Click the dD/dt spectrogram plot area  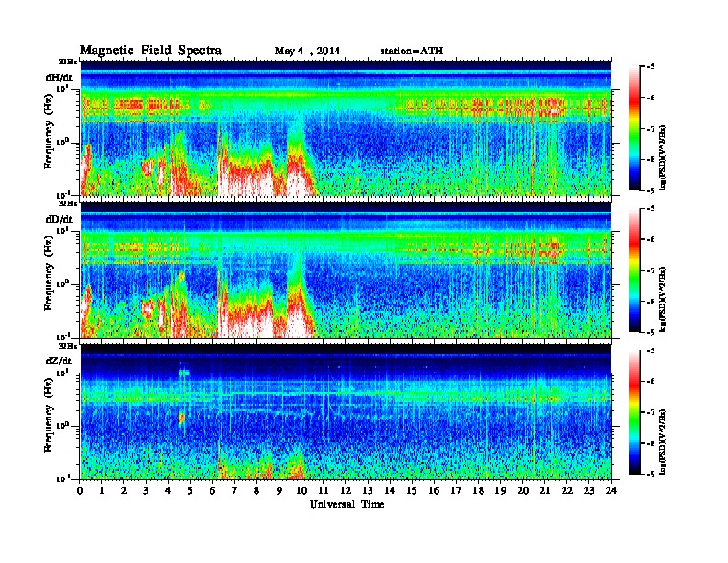[x=346, y=270]
